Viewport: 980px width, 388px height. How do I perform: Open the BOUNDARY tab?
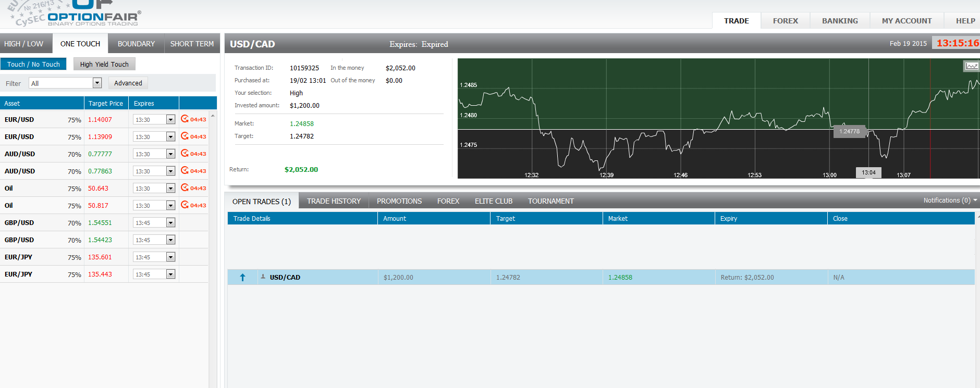pos(136,44)
